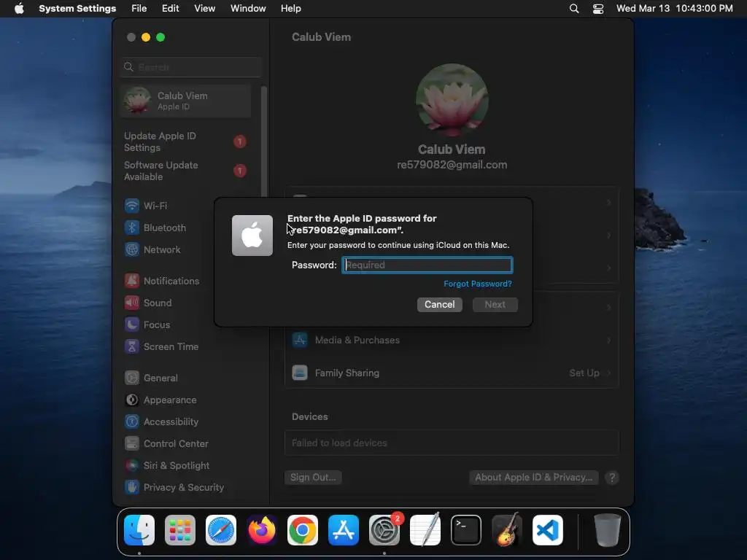The width and height of the screenshot is (747, 560).
Task: Click the Family Sharing icon
Action: [x=300, y=373]
